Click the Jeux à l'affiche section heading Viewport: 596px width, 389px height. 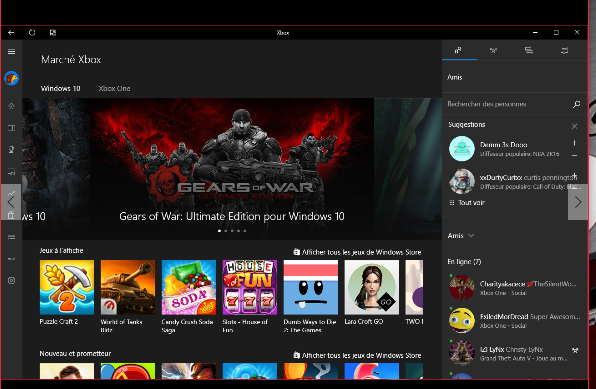click(61, 251)
